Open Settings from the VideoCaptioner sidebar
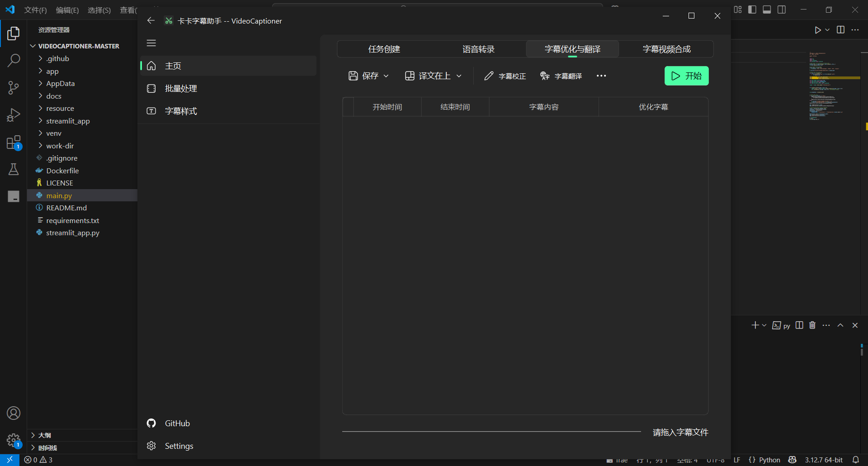 pos(179,446)
